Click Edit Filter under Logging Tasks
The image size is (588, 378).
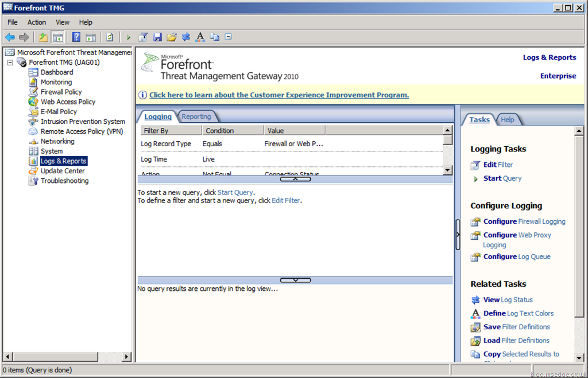click(498, 165)
